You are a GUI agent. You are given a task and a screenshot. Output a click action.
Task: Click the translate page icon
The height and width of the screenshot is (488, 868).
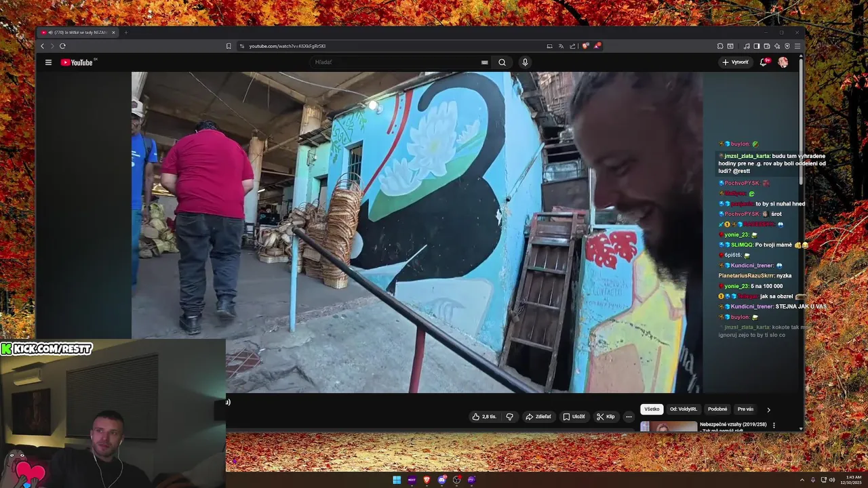point(561,46)
